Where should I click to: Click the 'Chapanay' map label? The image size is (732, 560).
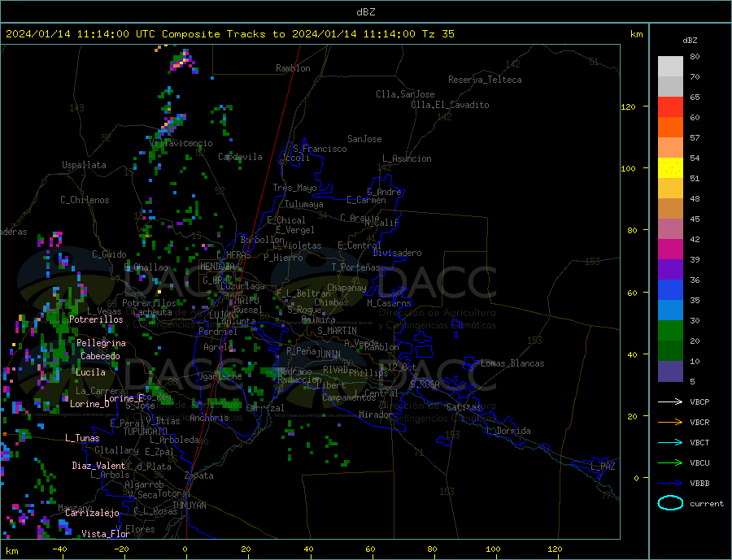(346, 288)
